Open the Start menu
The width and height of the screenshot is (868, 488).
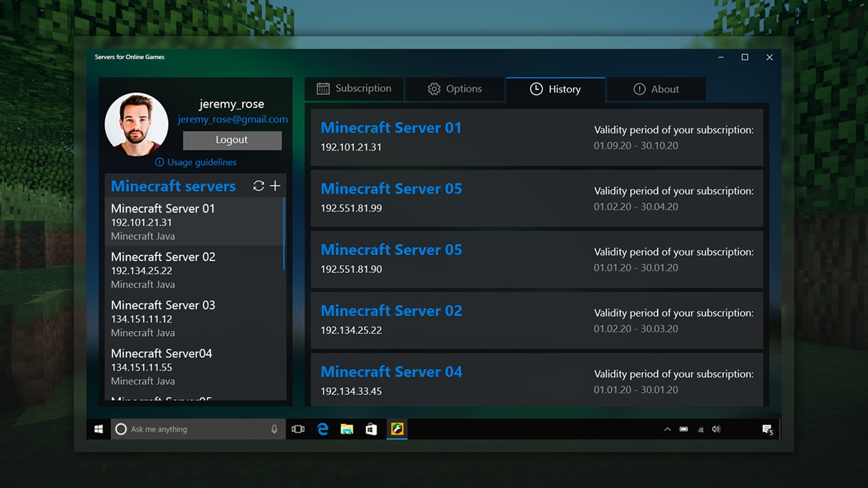pyautogui.click(x=98, y=428)
